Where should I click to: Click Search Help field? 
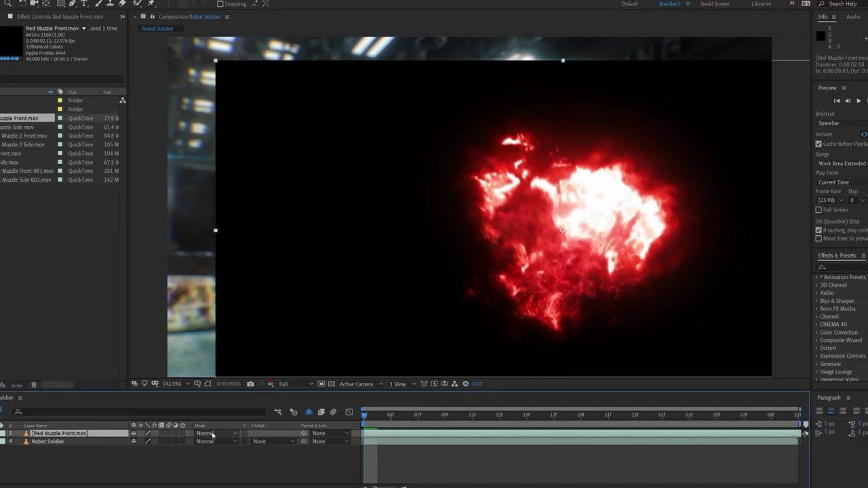point(843,4)
